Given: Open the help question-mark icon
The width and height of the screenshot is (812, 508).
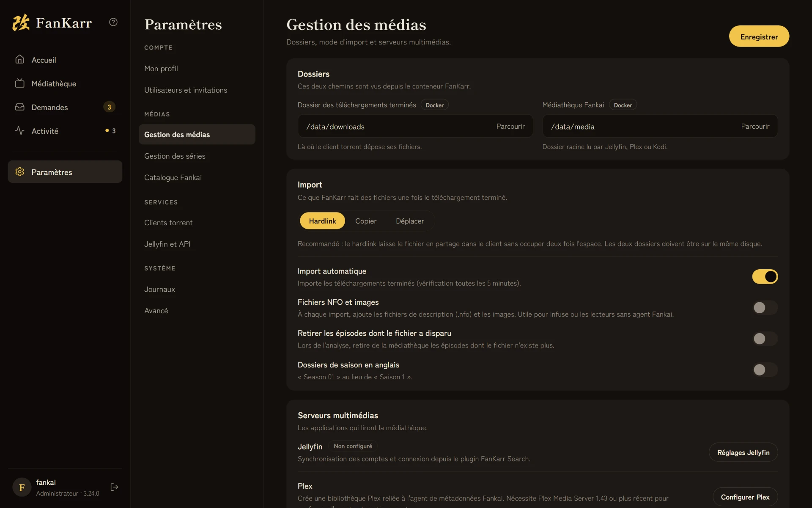Looking at the screenshot, I should pos(113,22).
